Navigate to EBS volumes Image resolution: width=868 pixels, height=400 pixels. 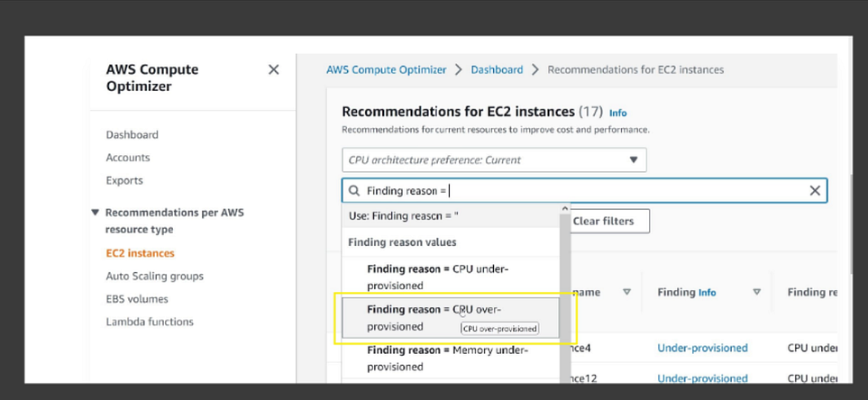(137, 299)
